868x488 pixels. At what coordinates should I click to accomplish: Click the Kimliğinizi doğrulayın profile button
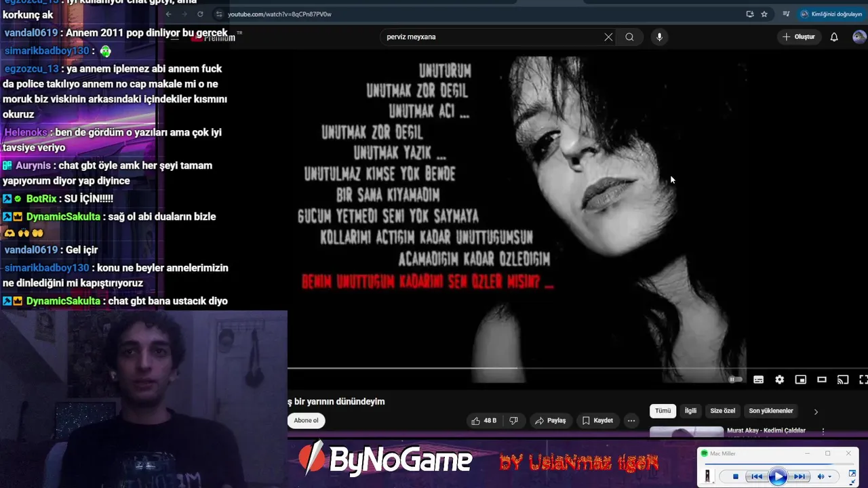click(831, 14)
